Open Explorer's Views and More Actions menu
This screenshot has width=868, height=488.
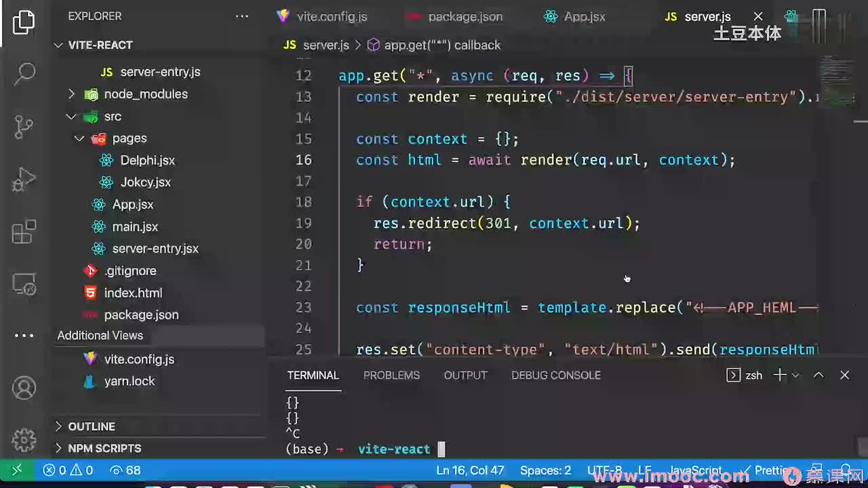[242, 16]
